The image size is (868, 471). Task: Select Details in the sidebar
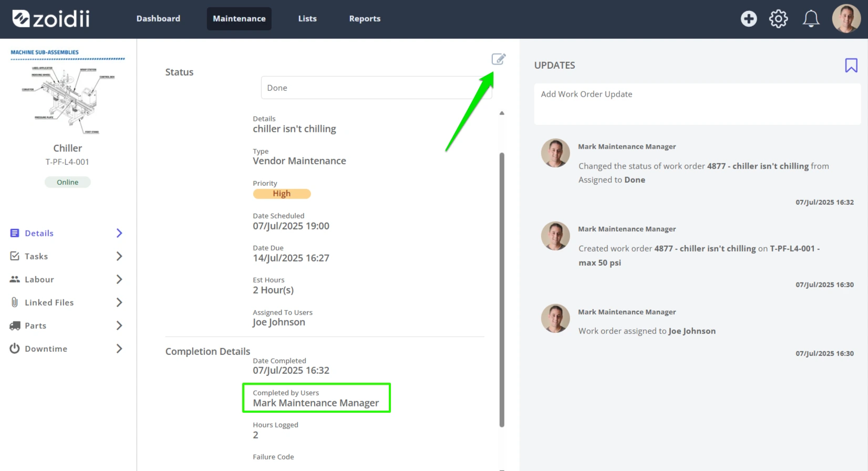pos(67,233)
